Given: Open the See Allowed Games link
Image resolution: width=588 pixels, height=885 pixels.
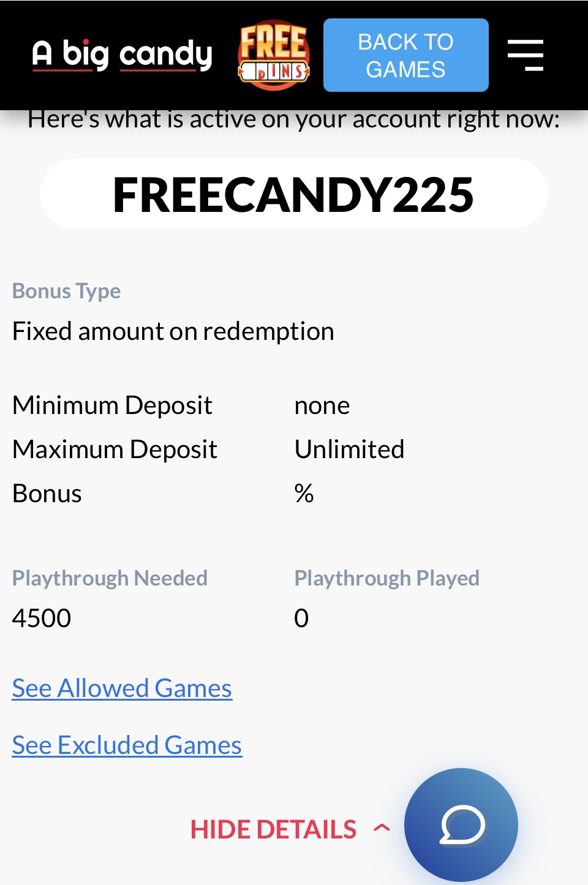Looking at the screenshot, I should [x=122, y=688].
